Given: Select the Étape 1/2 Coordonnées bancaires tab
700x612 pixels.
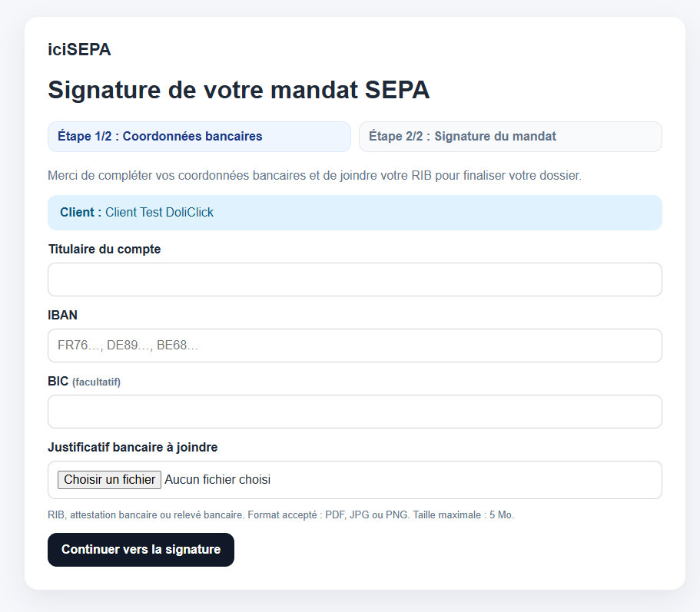Looking at the screenshot, I should point(199,137).
